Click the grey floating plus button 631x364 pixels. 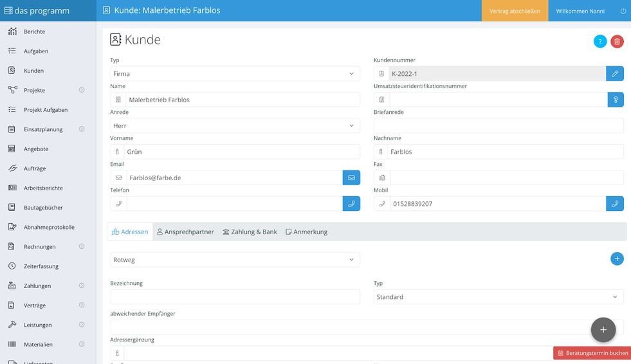603,330
